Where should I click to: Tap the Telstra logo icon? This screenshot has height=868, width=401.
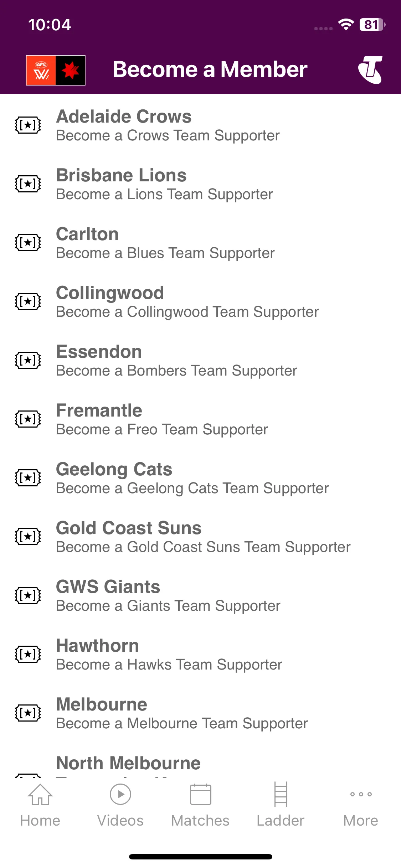(370, 70)
